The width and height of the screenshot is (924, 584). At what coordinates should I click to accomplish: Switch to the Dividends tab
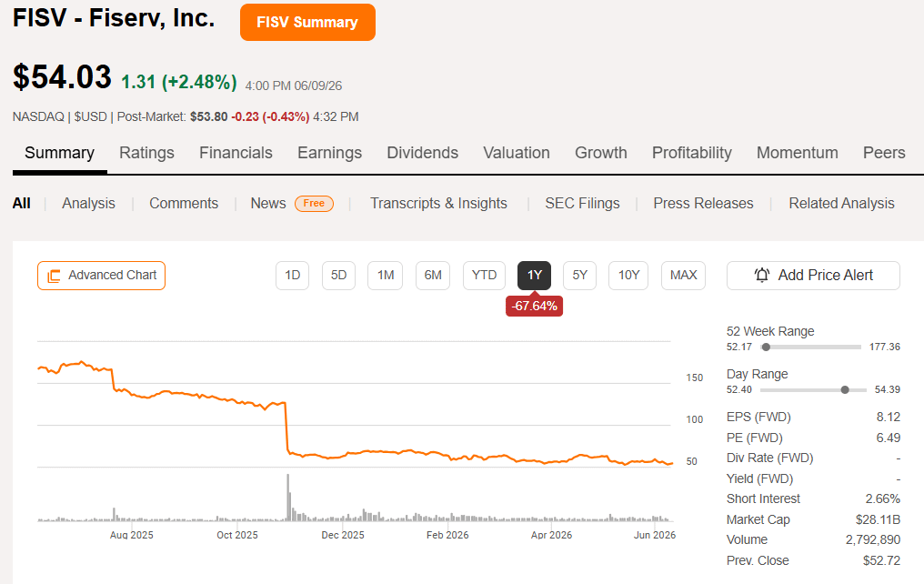tap(423, 153)
